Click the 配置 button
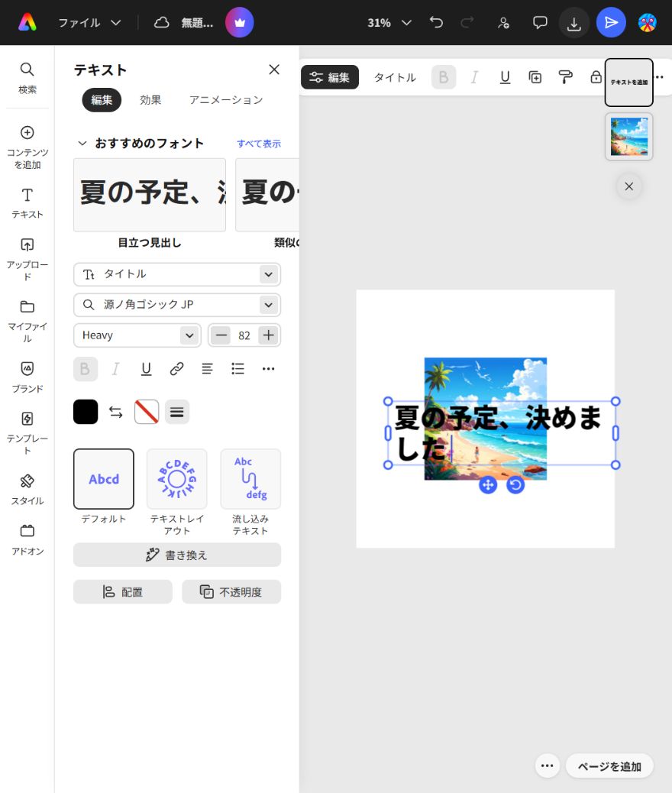The height and width of the screenshot is (793, 672). pos(123,592)
